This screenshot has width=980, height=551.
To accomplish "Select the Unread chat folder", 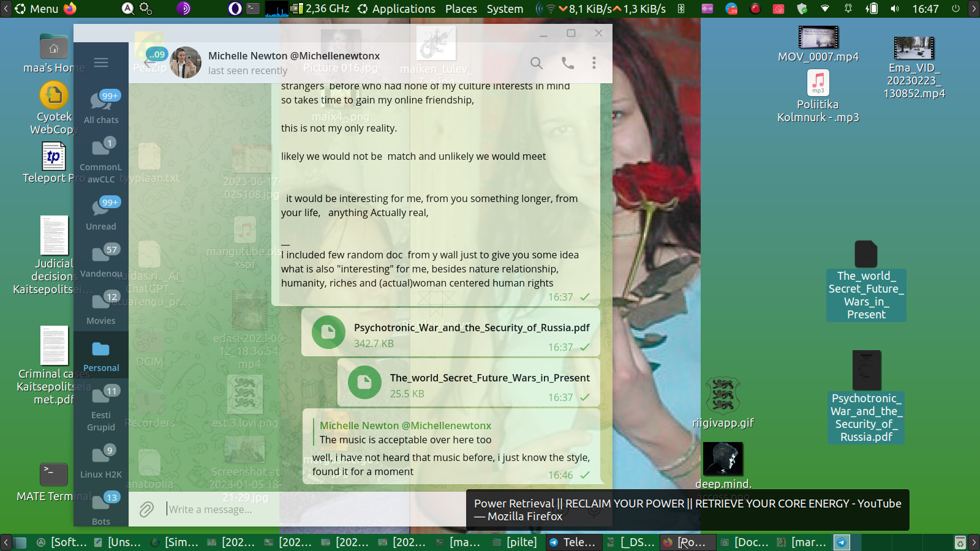I will (x=101, y=213).
